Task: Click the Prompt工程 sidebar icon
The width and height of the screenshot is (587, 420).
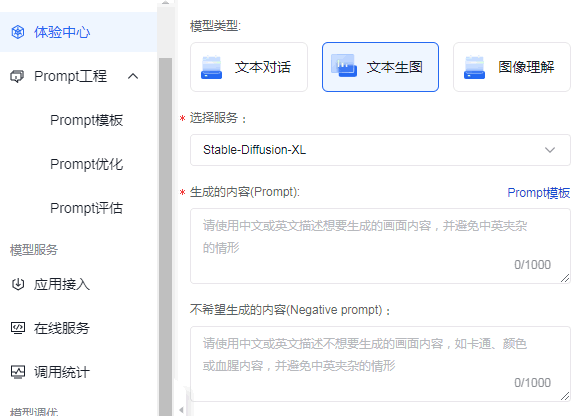Action: tap(17, 76)
